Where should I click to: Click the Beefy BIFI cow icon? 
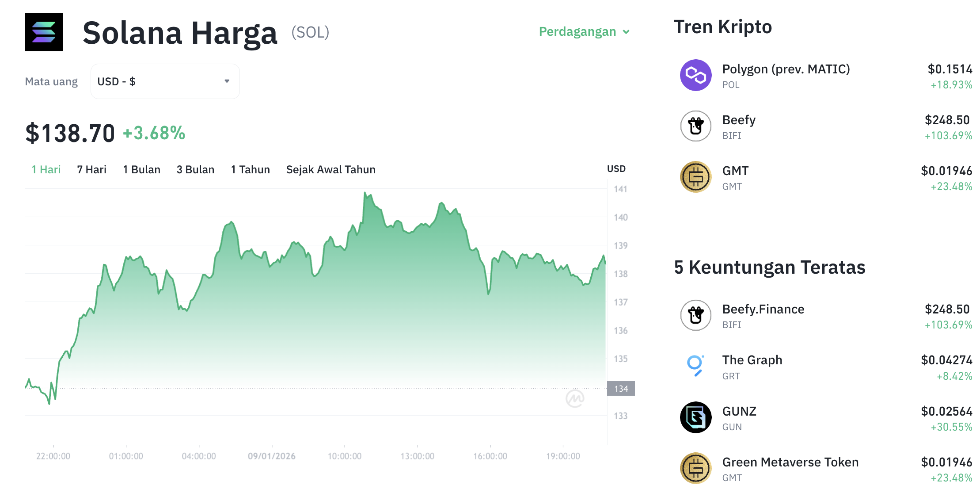(x=695, y=126)
